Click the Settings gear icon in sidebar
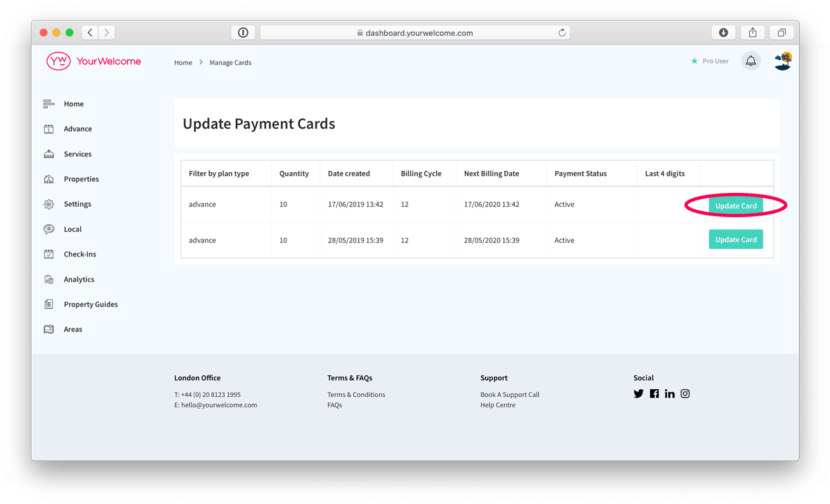Screen dimensions: 830x504 pos(48,204)
